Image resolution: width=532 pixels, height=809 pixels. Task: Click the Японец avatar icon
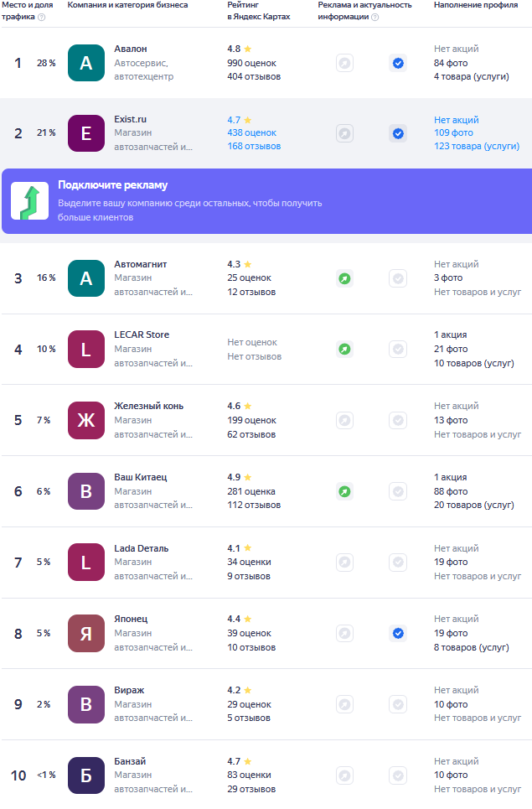[85, 633]
